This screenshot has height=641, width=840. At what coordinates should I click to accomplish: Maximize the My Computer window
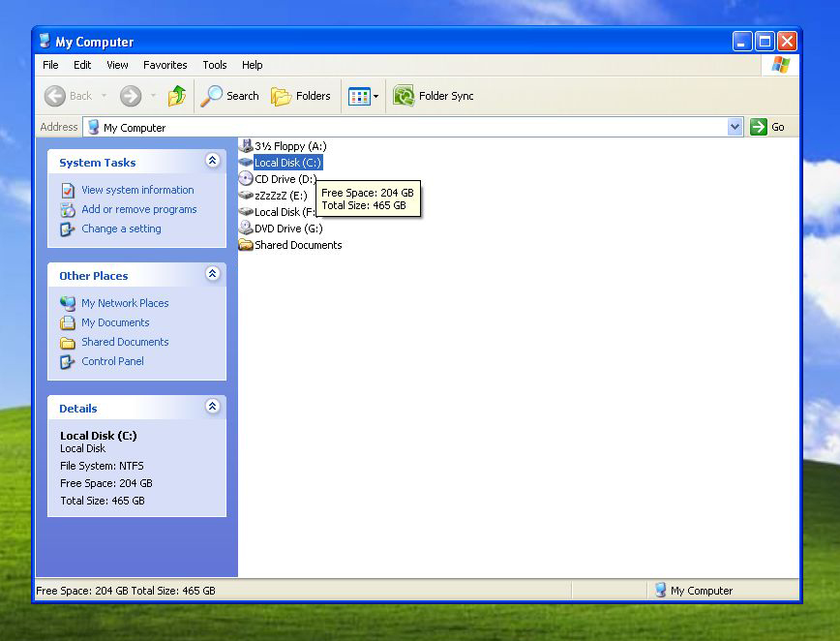click(x=765, y=42)
